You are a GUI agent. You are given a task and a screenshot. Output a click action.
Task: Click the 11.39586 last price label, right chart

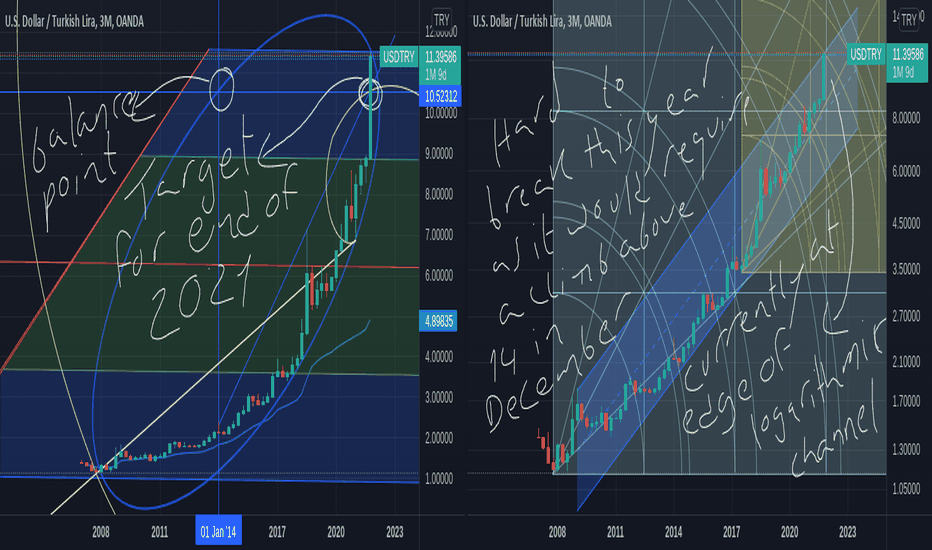pyautogui.click(x=908, y=55)
